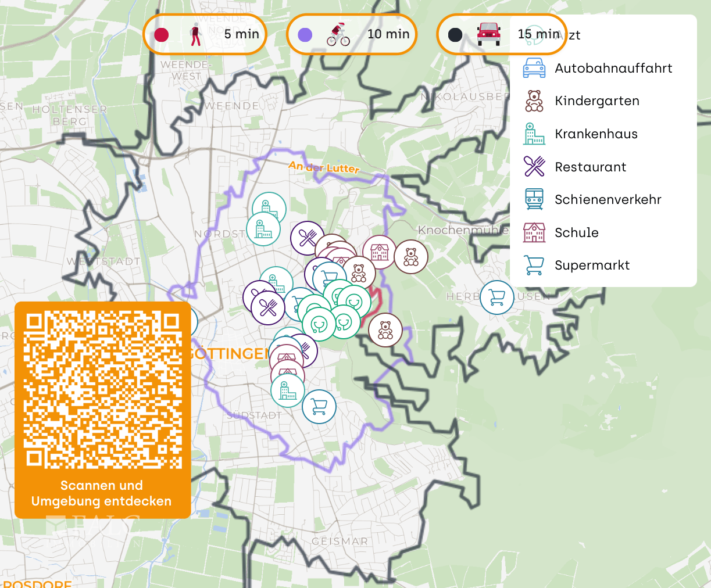The width and height of the screenshot is (711, 588).
Task: Select the 15 min car distance pill
Action: click(502, 34)
